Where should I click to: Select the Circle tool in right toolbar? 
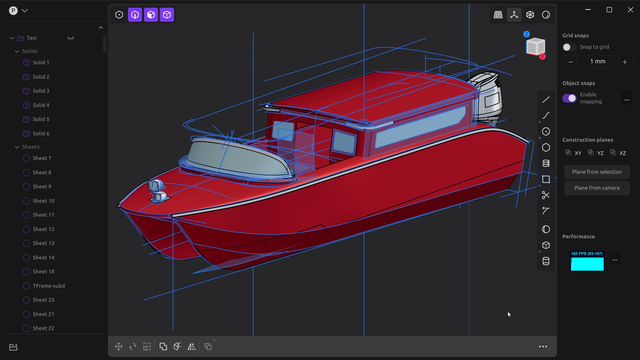pos(546,131)
